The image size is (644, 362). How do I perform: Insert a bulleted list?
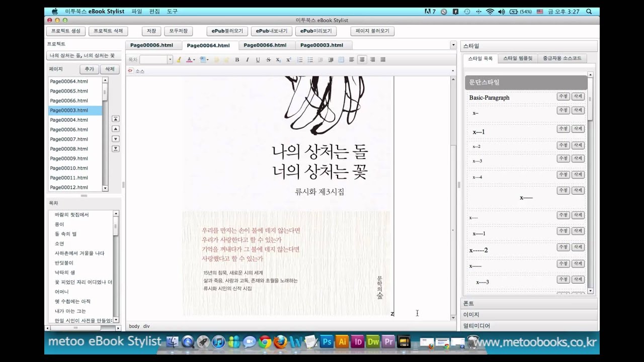click(x=310, y=60)
